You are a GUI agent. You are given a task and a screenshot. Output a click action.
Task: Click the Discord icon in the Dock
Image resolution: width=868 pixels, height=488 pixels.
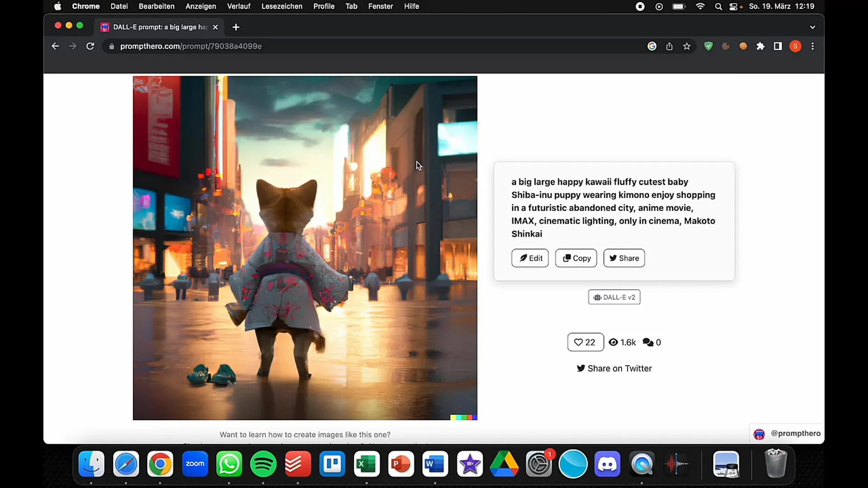pyautogui.click(x=608, y=464)
